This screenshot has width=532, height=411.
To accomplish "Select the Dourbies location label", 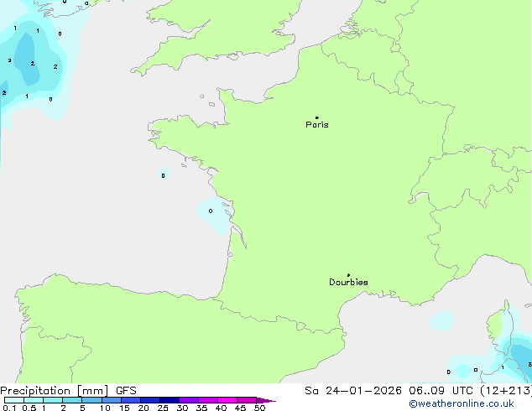I will tap(348, 282).
